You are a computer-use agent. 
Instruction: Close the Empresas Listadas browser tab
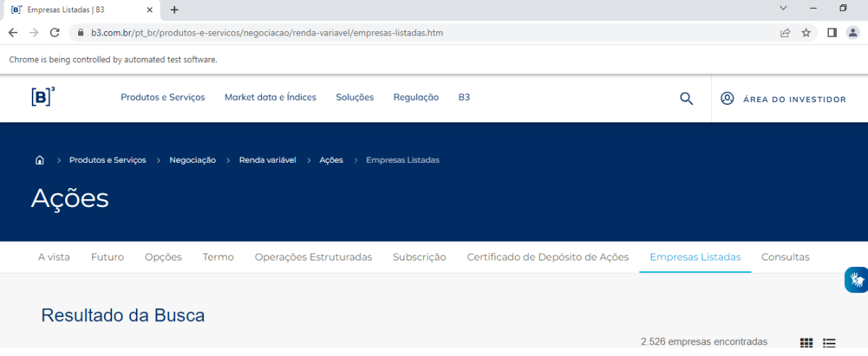coord(150,10)
